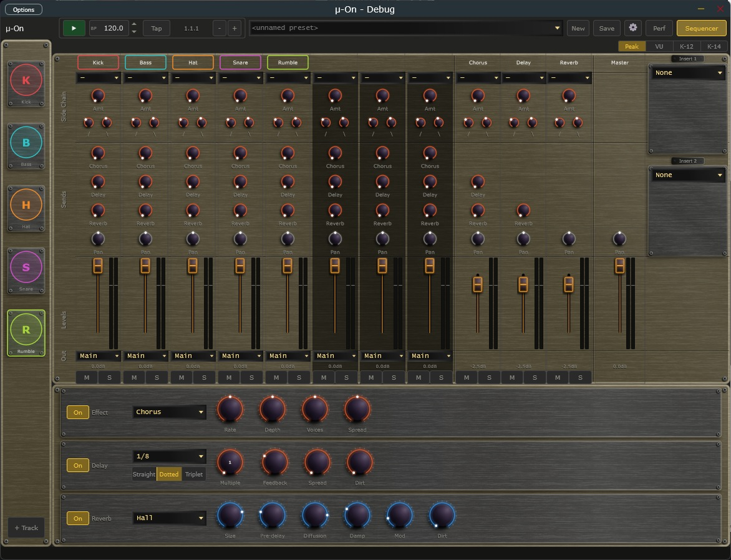Add a new track with + Track
The width and height of the screenshot is (731, 560).
26,528
